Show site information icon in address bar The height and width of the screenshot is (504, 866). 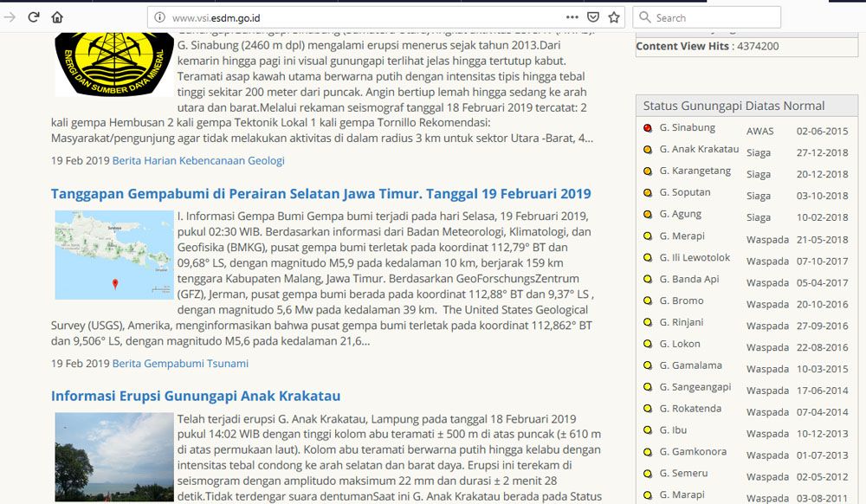159,17
